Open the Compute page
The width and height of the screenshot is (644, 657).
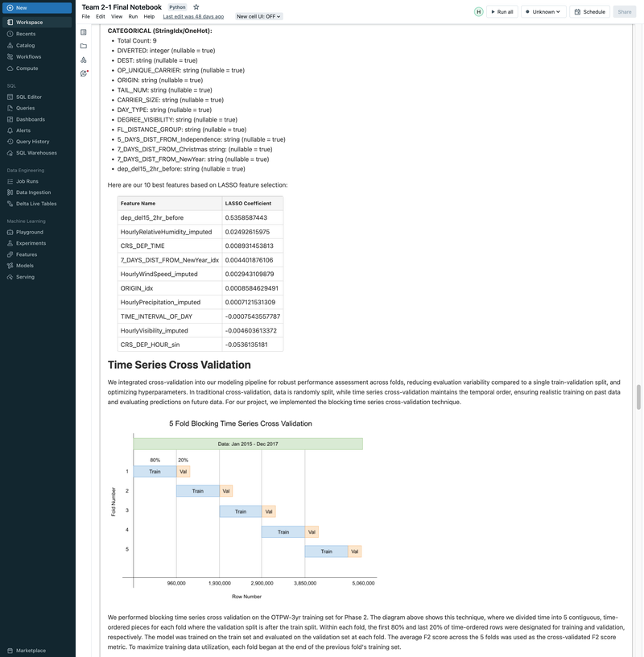click(29, 68)
